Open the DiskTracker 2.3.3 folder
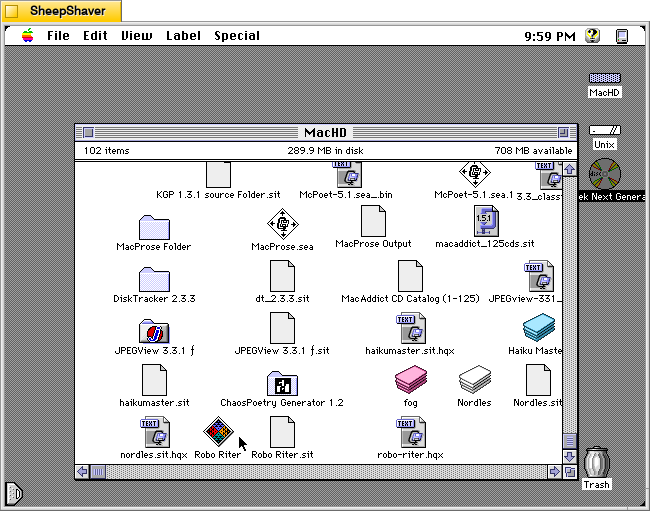Image resolution: width=650 pixels, height=511 pixels. coord(154,279)
